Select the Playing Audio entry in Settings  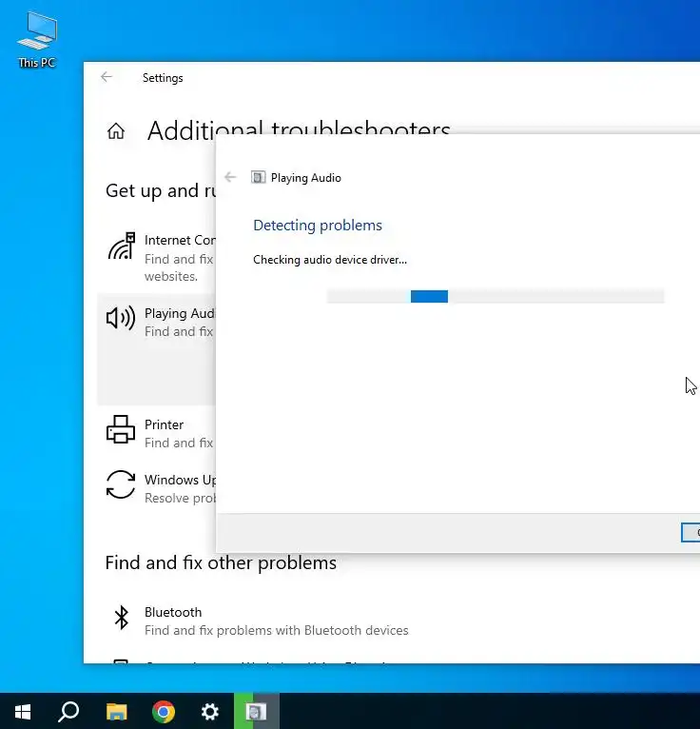(157, 348)
